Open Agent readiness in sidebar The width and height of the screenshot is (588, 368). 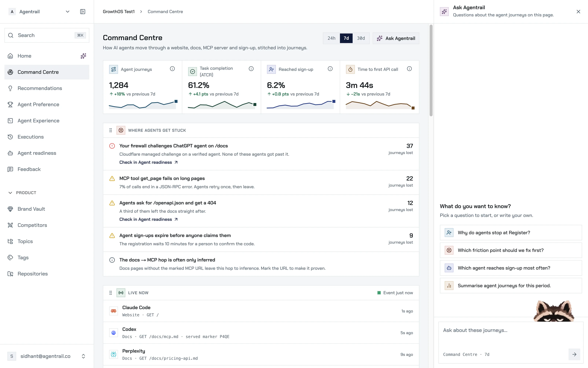coord(47,153)
